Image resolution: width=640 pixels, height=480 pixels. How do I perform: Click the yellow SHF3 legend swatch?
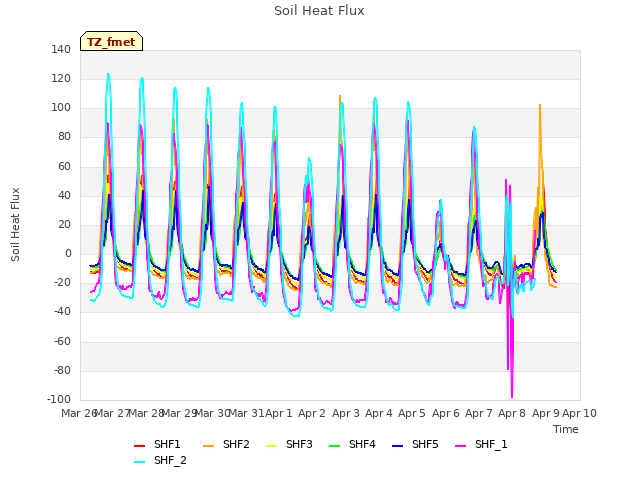coord(271,446)
